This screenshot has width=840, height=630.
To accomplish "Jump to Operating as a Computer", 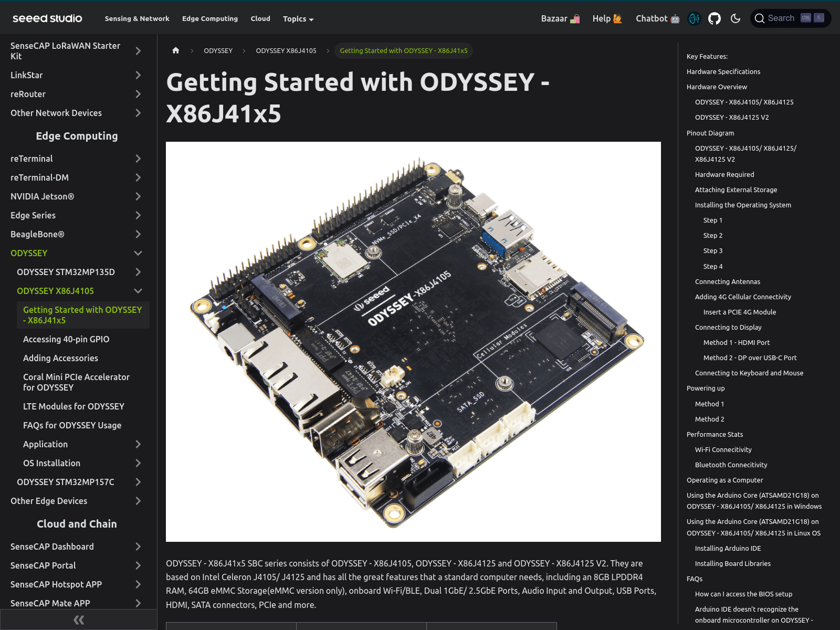I will point(724,480).
